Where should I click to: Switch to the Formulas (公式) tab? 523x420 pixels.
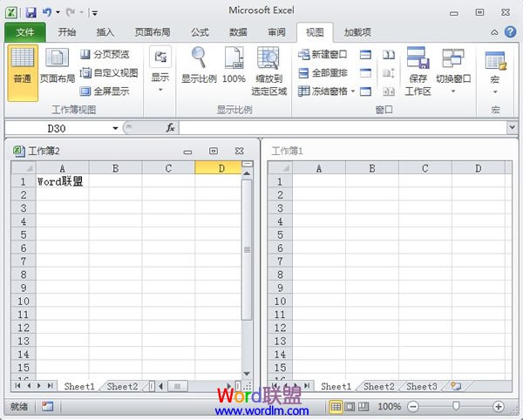click(200, 32)
